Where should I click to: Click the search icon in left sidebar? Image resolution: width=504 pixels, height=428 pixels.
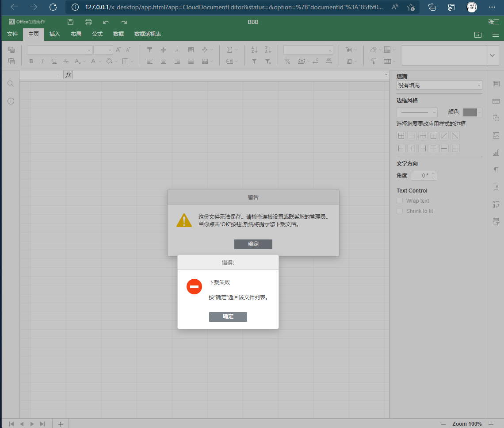(11, 84)
